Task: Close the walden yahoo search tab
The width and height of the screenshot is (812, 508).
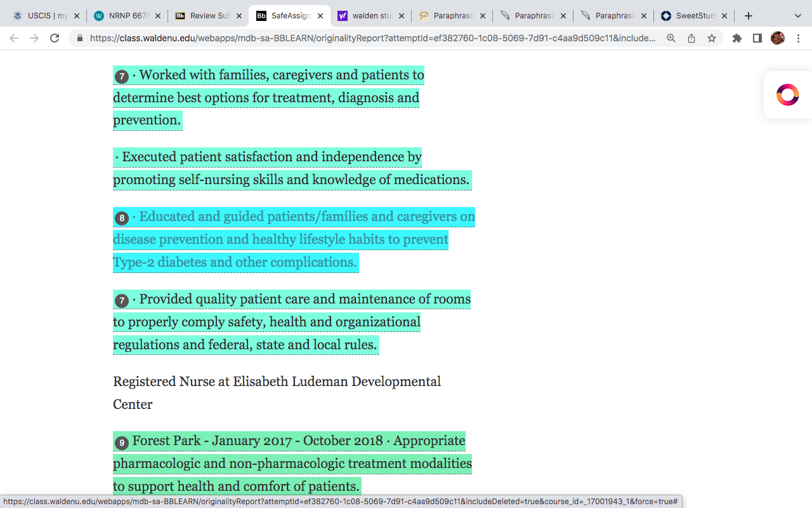Action: click(x=401, y=16)
